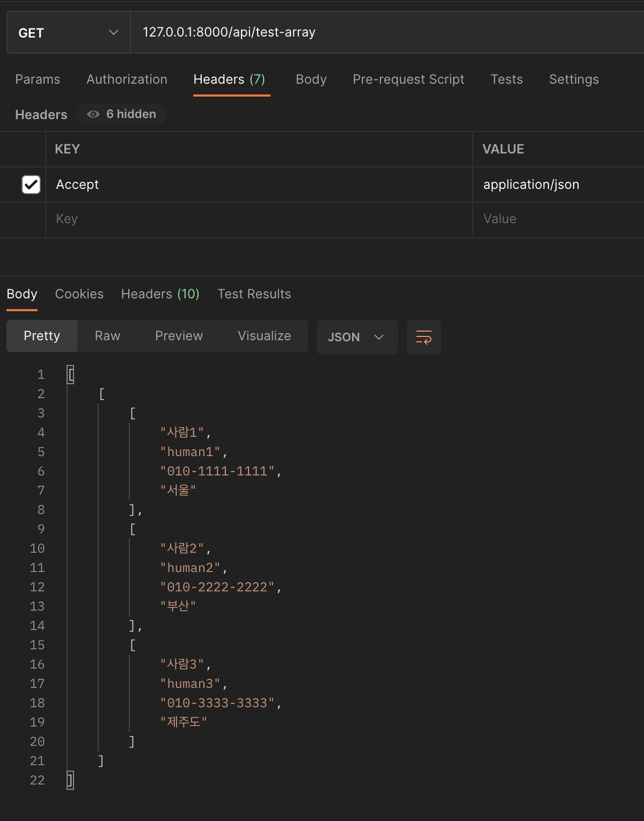Click the "human1" string

click(x=190, y=452)
